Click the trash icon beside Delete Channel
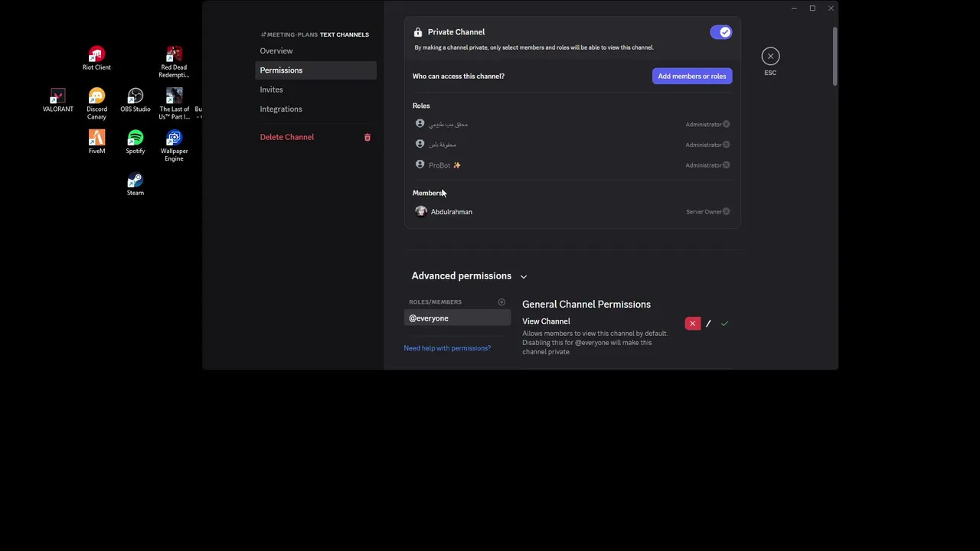The image size is (980, 551). [367, 137]
